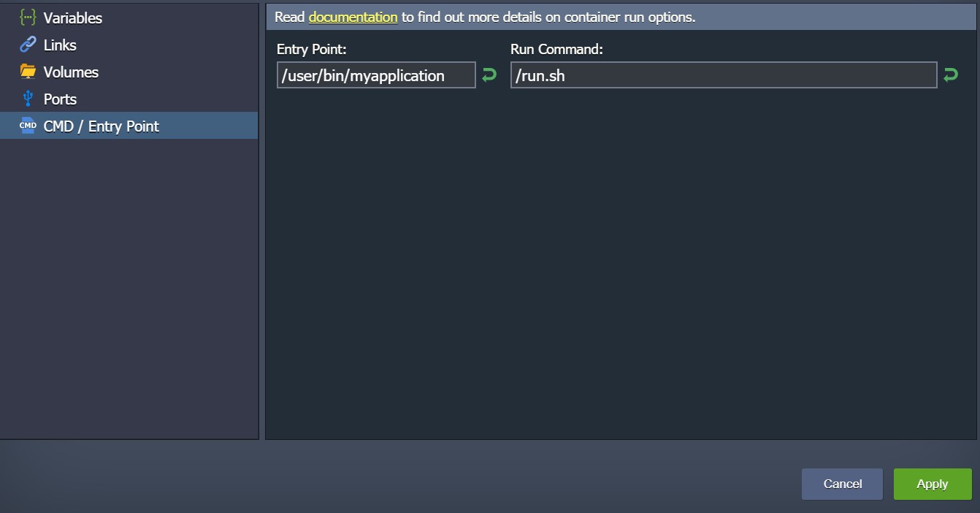Cancel the container settings changes

842,484
